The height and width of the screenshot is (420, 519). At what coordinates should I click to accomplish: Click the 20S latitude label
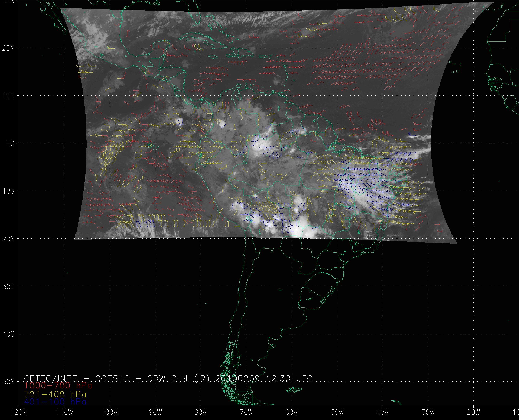(8, 239)
